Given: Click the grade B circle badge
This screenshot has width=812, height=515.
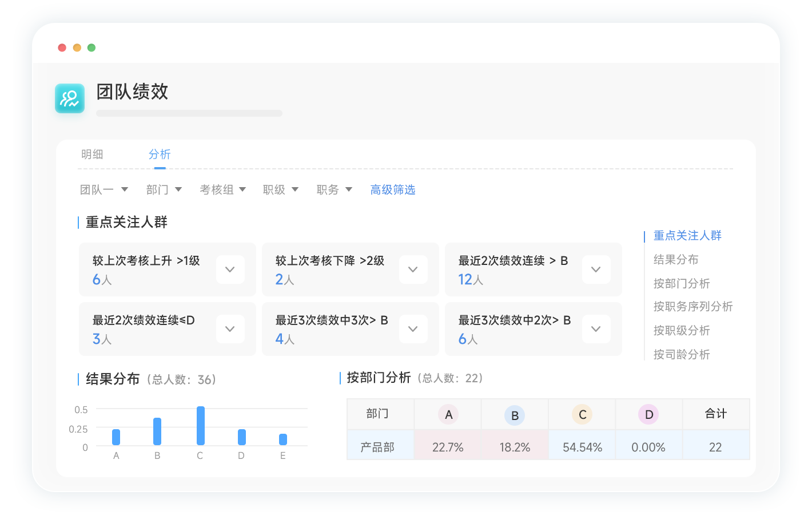Looking at the screenshot, I should click(x=515, y=415).
